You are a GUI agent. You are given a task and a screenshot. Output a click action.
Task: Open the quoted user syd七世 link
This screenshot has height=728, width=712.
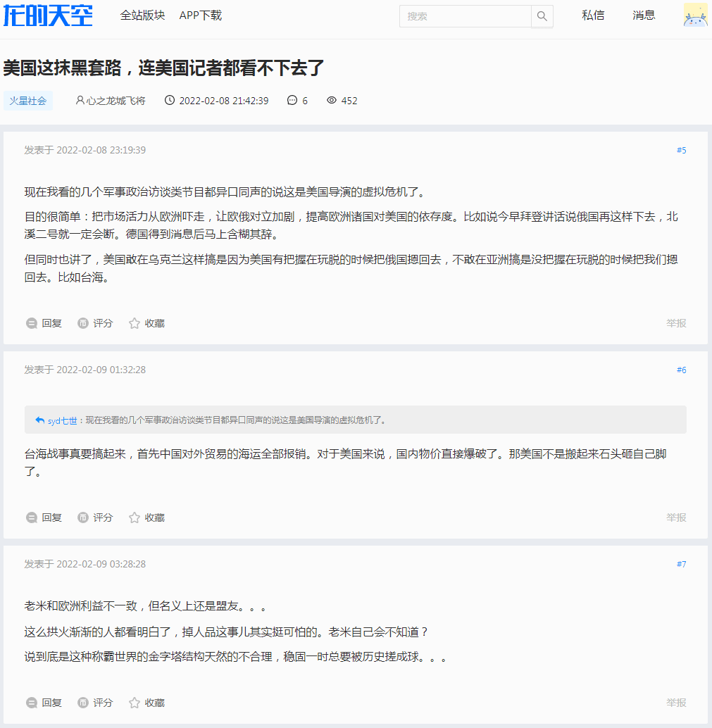click(62, 420)
